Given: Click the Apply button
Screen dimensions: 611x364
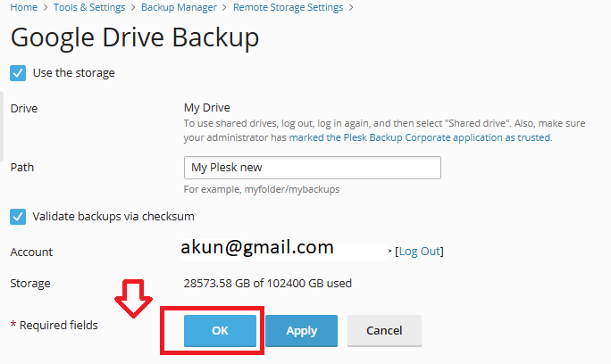Looking at the screenshot, I should click(x=301, y=331).
